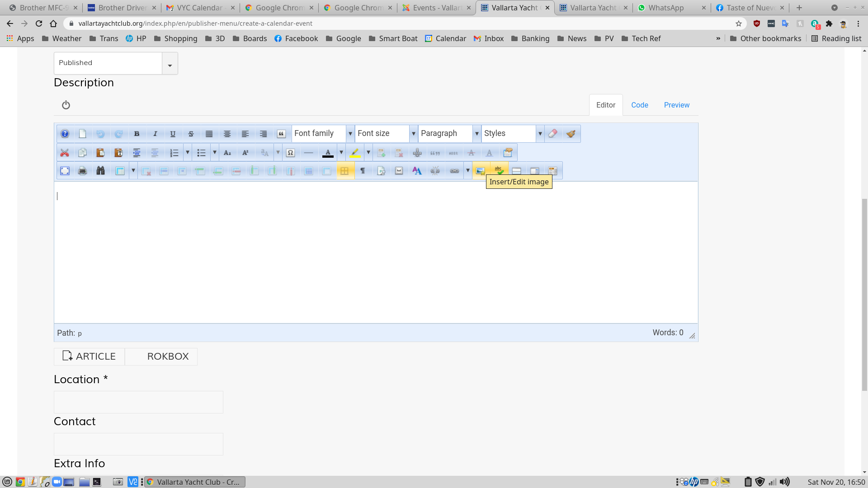Switch to the Code view tab
This screenshot has width=868, height=488.
click(640, 105)
